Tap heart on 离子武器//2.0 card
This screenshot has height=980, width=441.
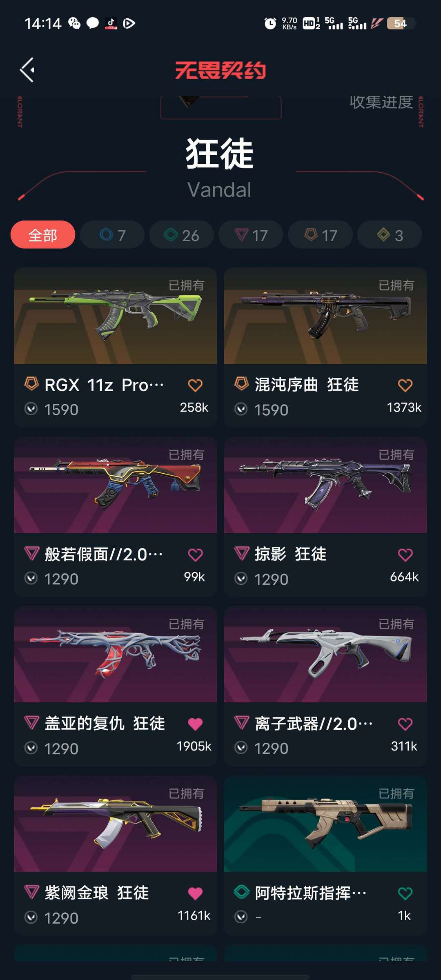point(405,724)
